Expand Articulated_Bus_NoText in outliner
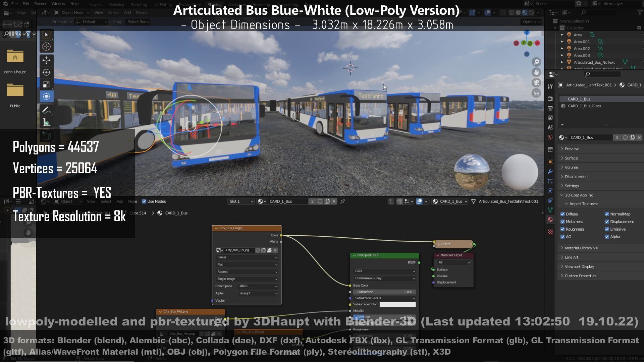The image size is (644, 362). [562, 62]
